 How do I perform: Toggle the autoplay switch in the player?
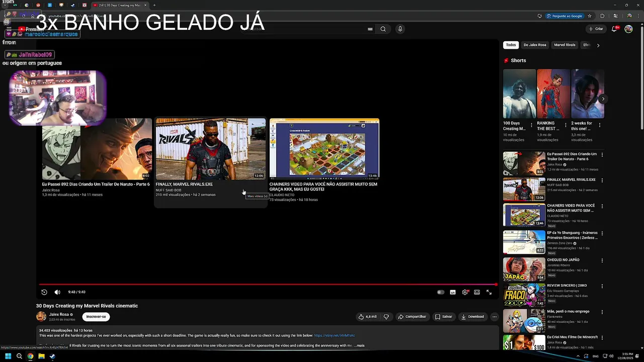(441, 292)
